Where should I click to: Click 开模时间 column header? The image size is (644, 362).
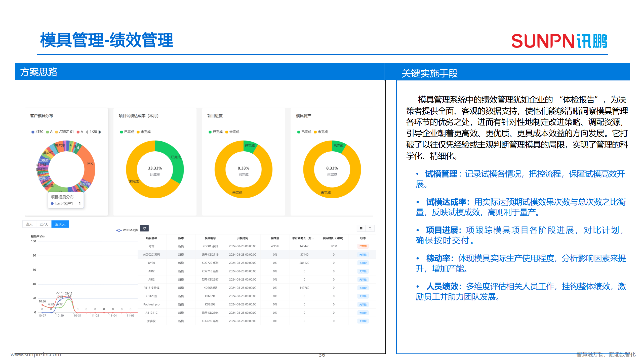tap(243, 238)
